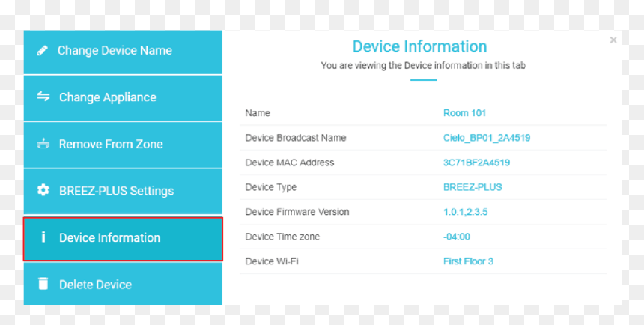The height and width of the screenshot is (325, 644).
Task: Click the First Floor 3 Wi-Fi value
Action: [468, 262]
